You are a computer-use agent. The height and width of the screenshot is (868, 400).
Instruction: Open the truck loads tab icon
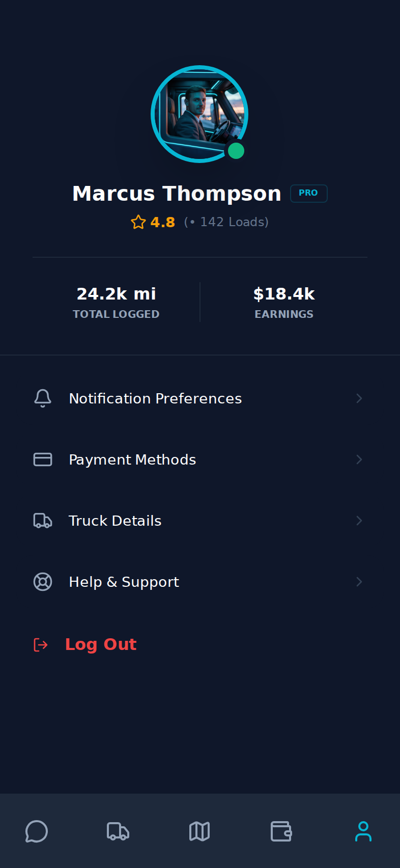click(118, 831)
